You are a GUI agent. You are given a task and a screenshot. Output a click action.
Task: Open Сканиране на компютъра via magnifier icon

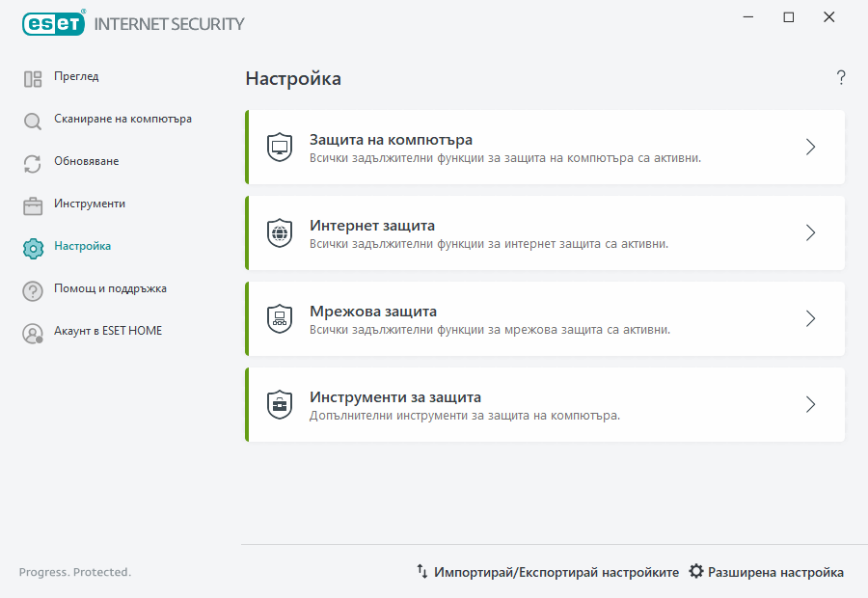pyautogui.click(x=32, y=120)
